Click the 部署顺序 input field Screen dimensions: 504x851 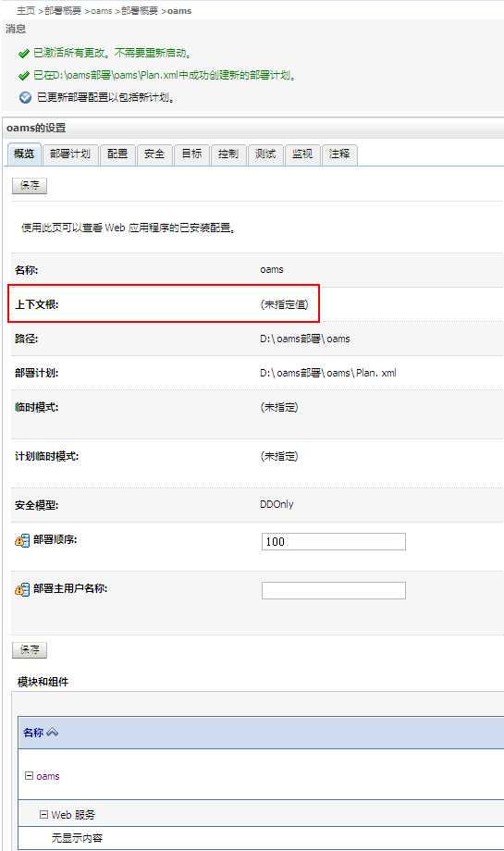click(x=334, y=542)
